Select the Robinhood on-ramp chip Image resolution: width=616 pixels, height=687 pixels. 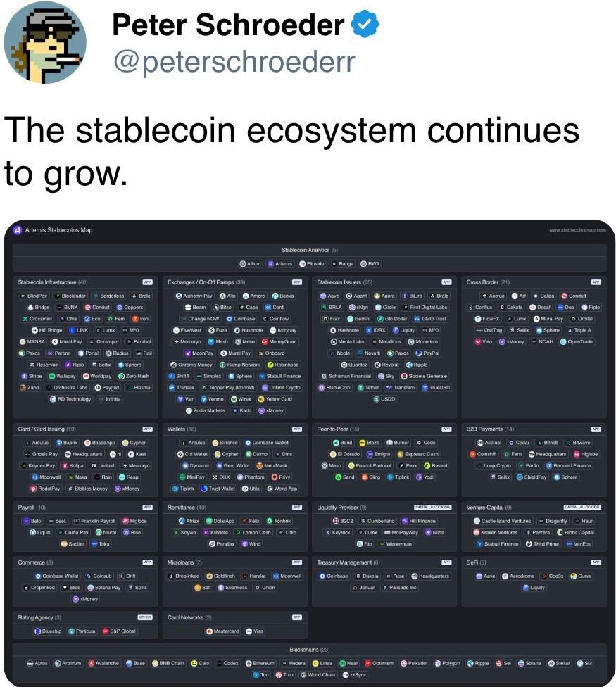[282, 365]
